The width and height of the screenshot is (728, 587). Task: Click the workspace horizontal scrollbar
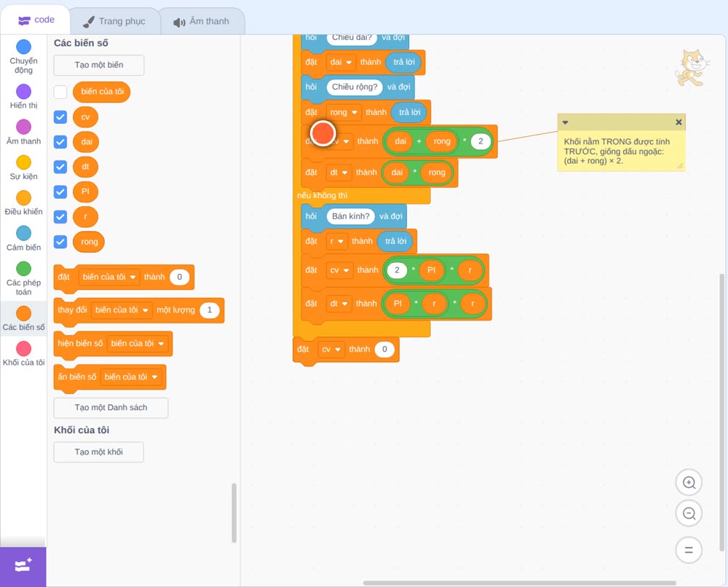coord(519,583)
